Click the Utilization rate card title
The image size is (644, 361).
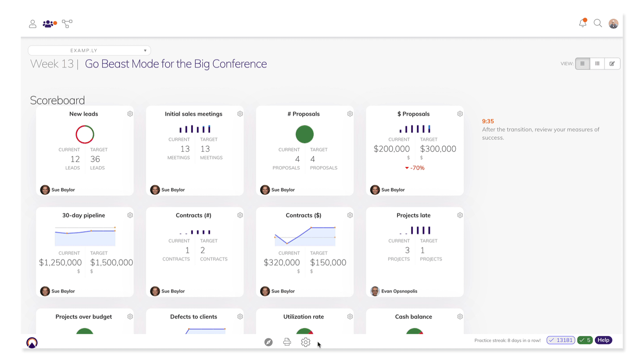coord(304,317)
